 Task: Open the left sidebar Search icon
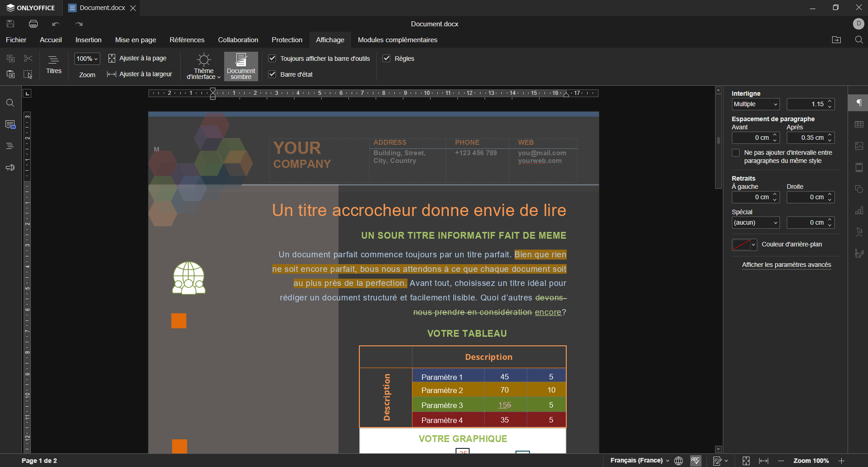[x=10, y=103]
